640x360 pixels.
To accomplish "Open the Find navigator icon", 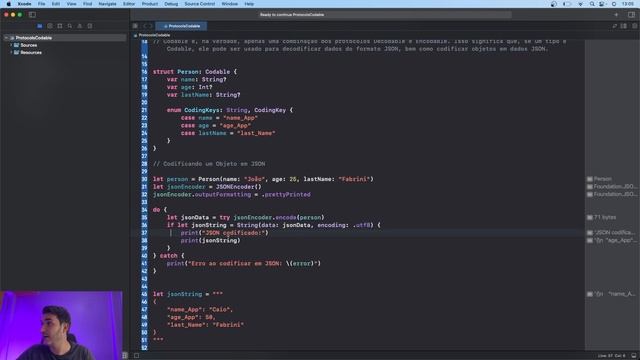I will [70, 26].
